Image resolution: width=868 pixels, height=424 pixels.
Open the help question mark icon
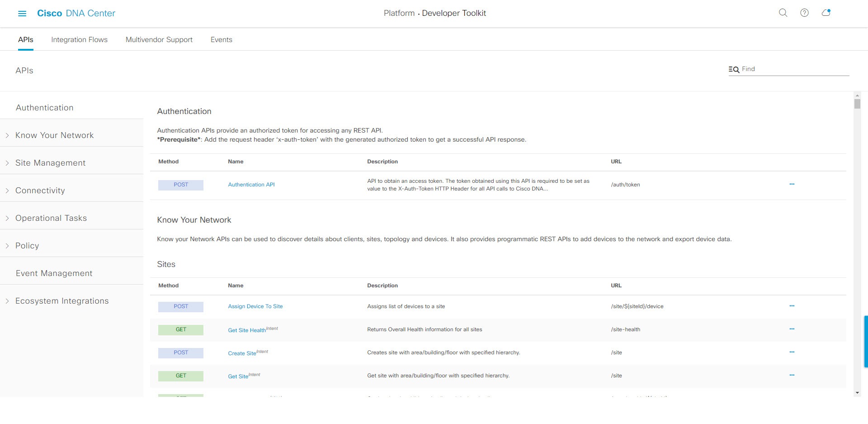(x=805, y=13)
